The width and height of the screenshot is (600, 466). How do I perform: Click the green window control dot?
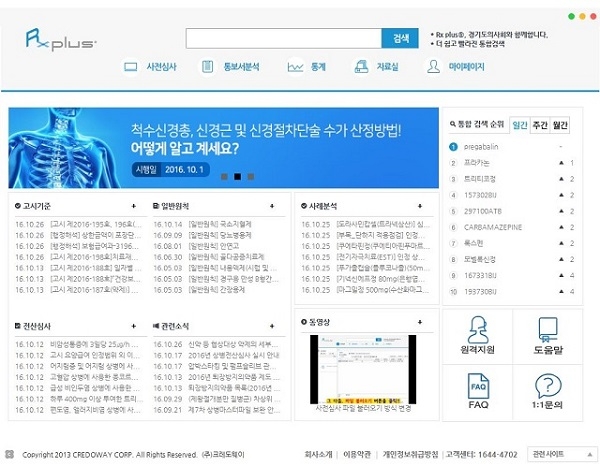(x=571, y=16)
